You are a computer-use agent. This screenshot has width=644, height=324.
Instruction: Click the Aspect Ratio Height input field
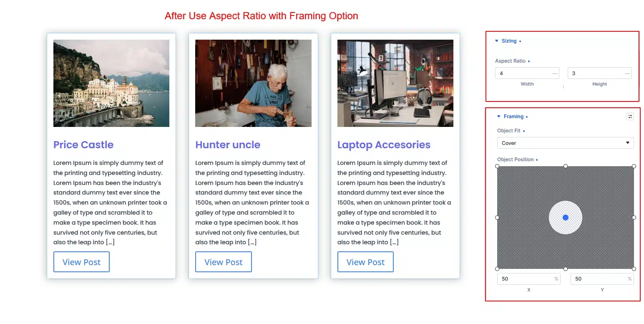pyautogui.click(x=599, y=73)
